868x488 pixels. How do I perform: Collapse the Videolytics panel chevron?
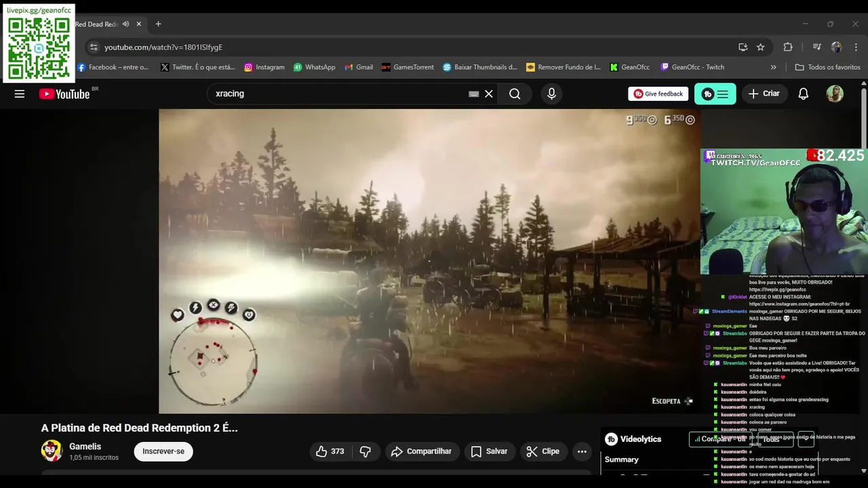[806, 439]
